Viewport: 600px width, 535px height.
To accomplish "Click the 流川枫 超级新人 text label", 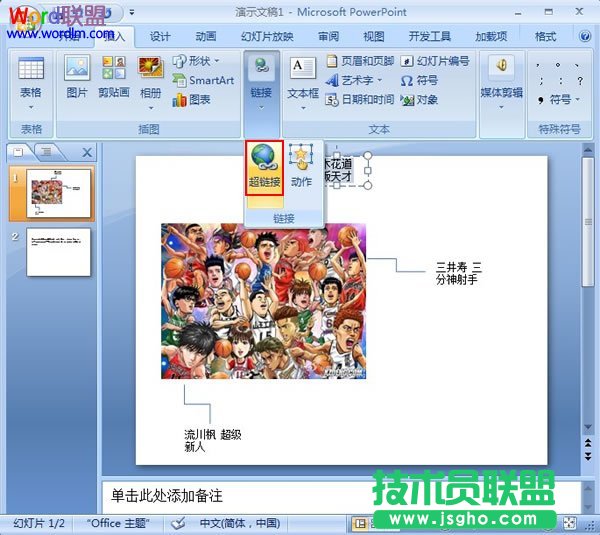I will (213, 440).
